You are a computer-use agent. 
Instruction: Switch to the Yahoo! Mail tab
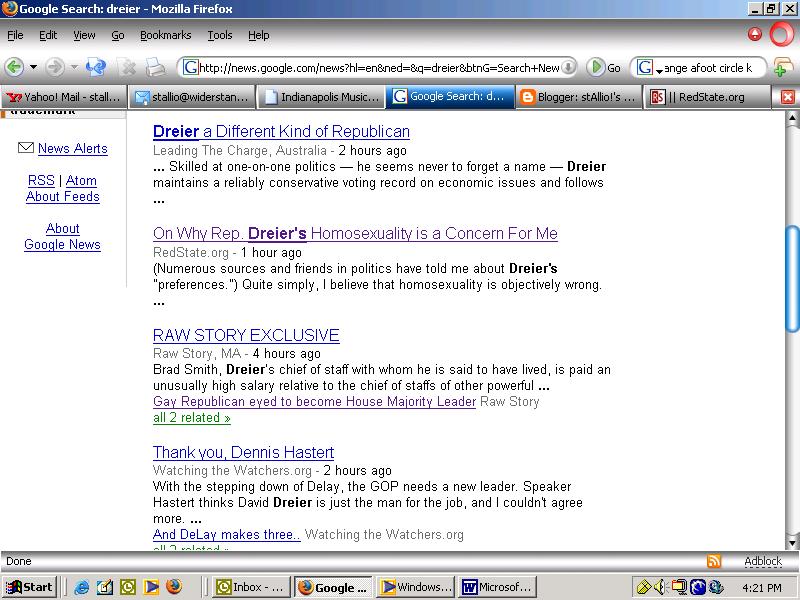pyautogui.click(x=63, y=97)
